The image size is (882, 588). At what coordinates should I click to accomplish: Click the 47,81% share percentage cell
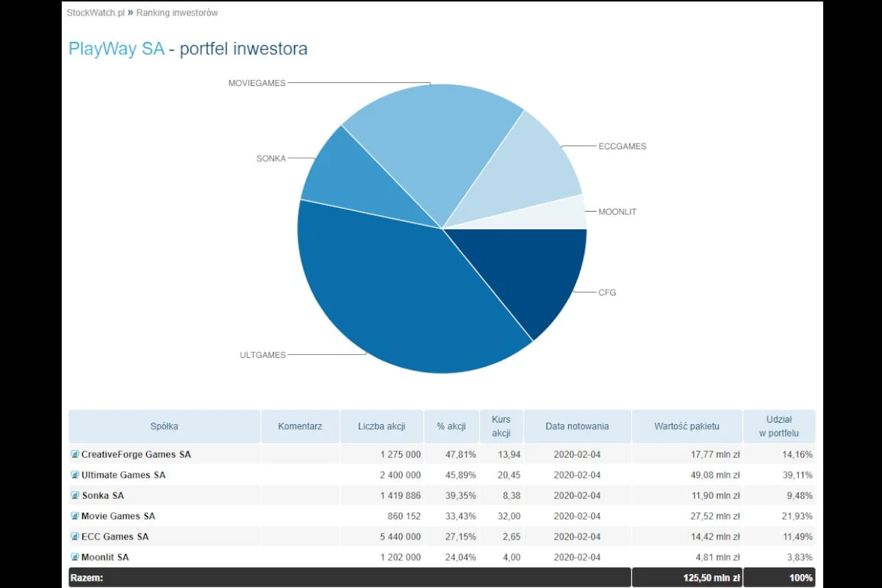[x=451, y=454]
